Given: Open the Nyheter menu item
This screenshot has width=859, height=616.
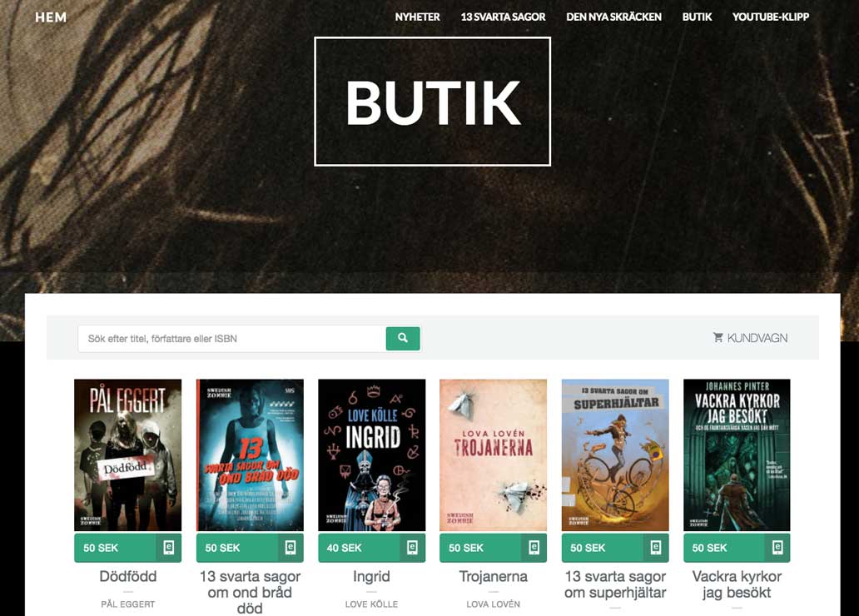Looking at the screenshot, I should 418,17.
